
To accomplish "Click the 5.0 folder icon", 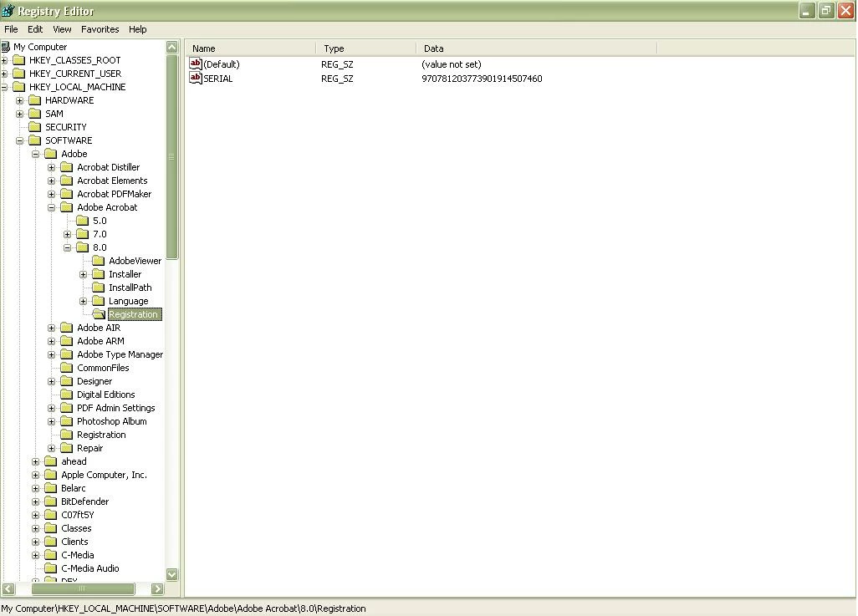I will coord(83,221).
